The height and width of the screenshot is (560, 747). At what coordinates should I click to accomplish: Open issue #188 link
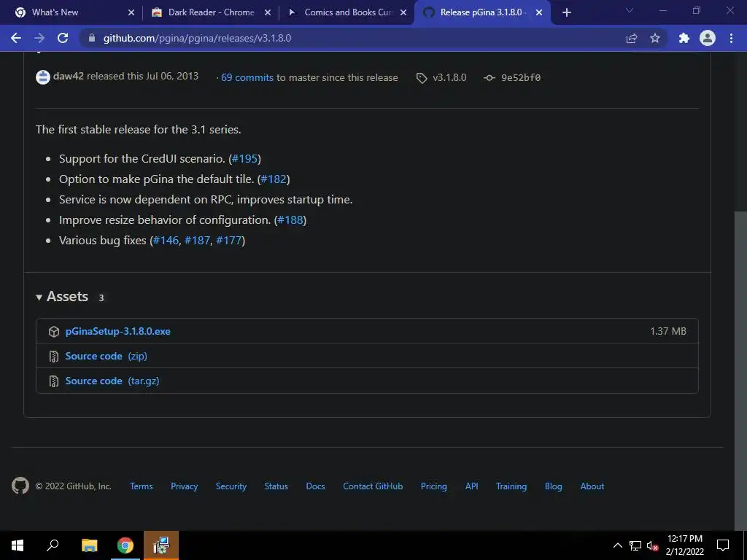click(290, 220)
